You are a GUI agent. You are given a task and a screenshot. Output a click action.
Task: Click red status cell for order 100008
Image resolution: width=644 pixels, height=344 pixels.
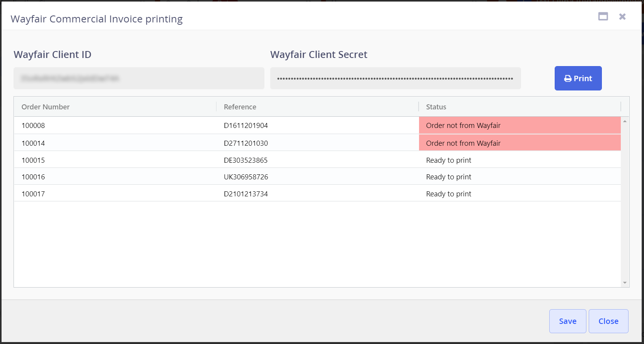click(x=519, y=126)
